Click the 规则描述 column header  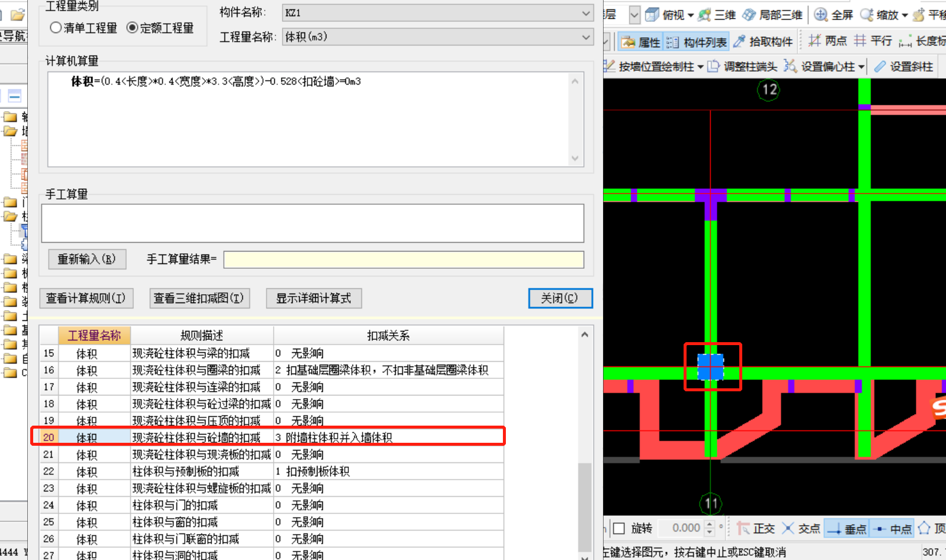point(202,336)
